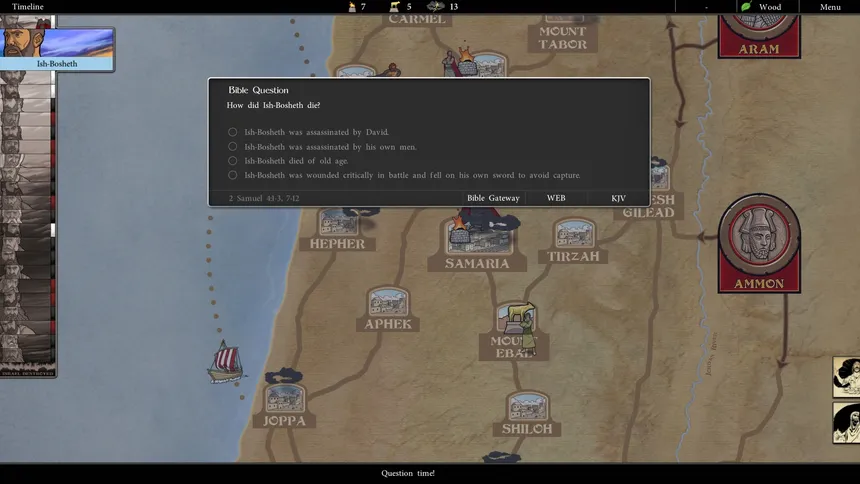Image resolution: width=860 pixels, height=484 pixels.
Task: Open the Timeline panel
Action: (x=27, y=7)
